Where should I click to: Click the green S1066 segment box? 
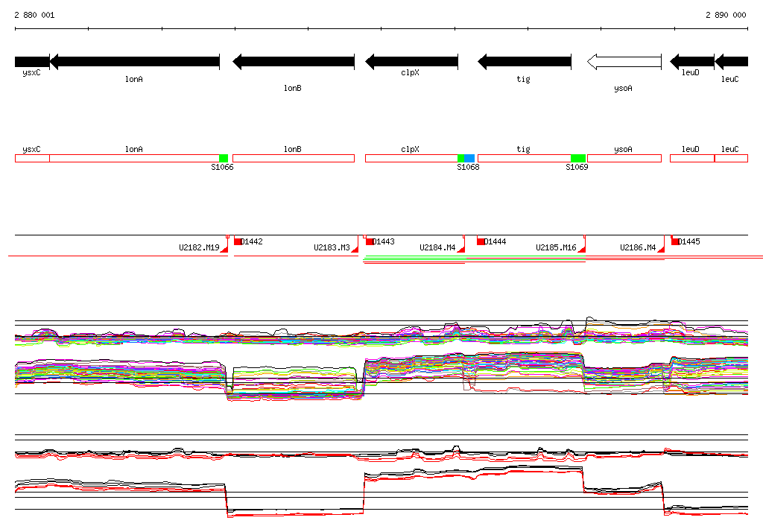(224, 158)
